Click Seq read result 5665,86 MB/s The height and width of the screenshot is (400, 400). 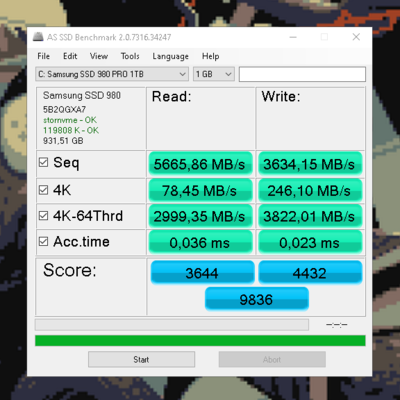[200, 164]
